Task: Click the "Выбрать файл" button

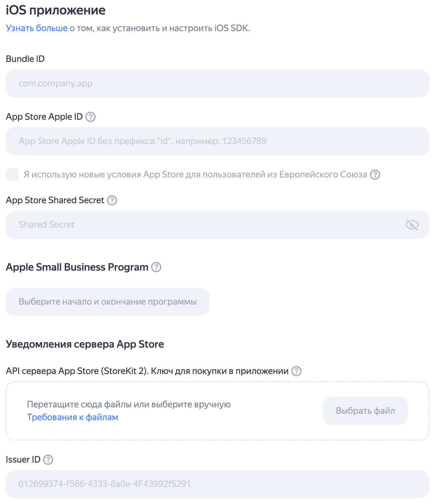Action: coord(365,411)
